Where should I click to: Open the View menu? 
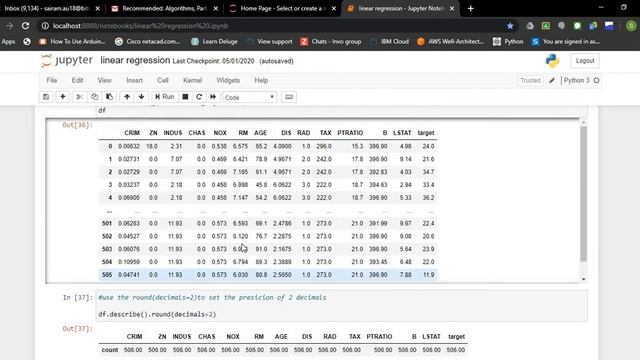click(104, 80)
